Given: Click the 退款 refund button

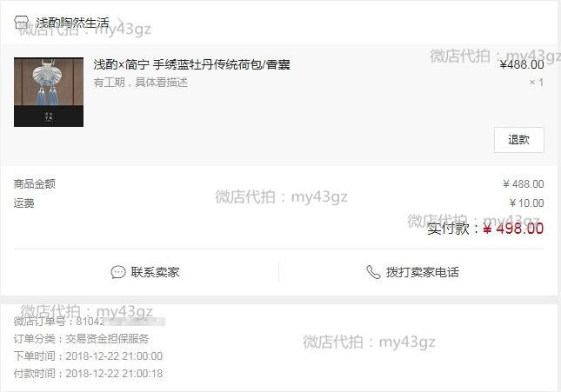Looking at the screenshot, I should pyautogui.click(x=518, y=139).
